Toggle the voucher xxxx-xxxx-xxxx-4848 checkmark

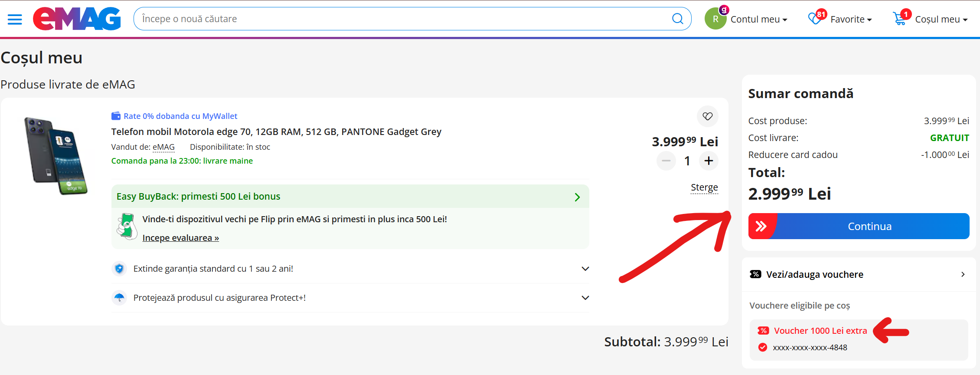click(763, 347)
